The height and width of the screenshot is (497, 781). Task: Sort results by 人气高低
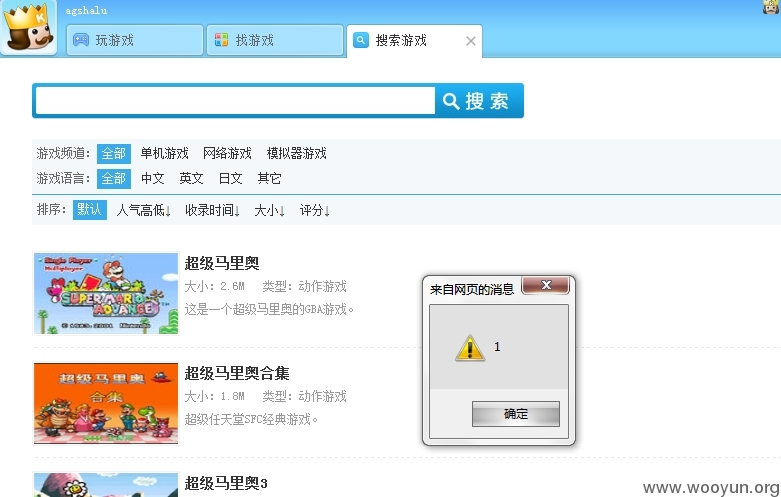click(143, 210)
